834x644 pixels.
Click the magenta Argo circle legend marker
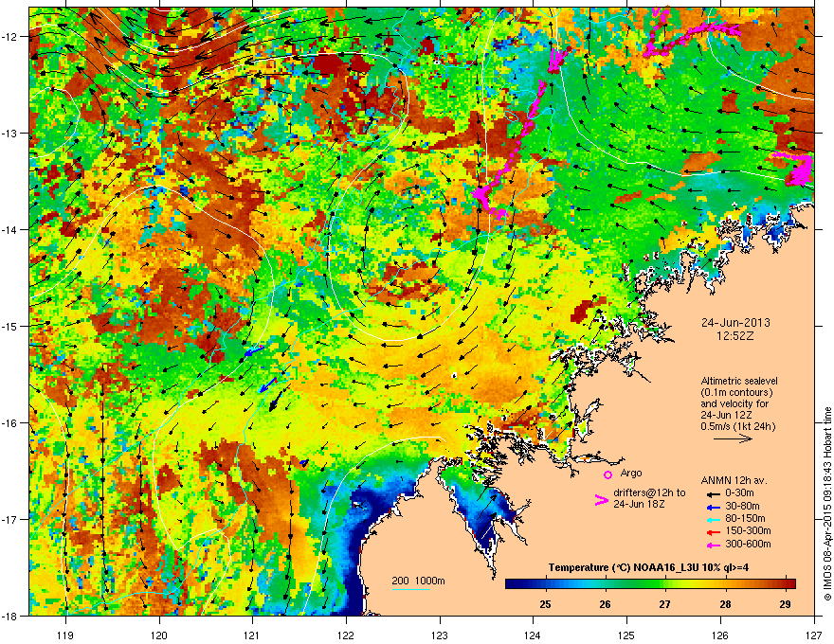pyautogui.click(x=607, y=474)
